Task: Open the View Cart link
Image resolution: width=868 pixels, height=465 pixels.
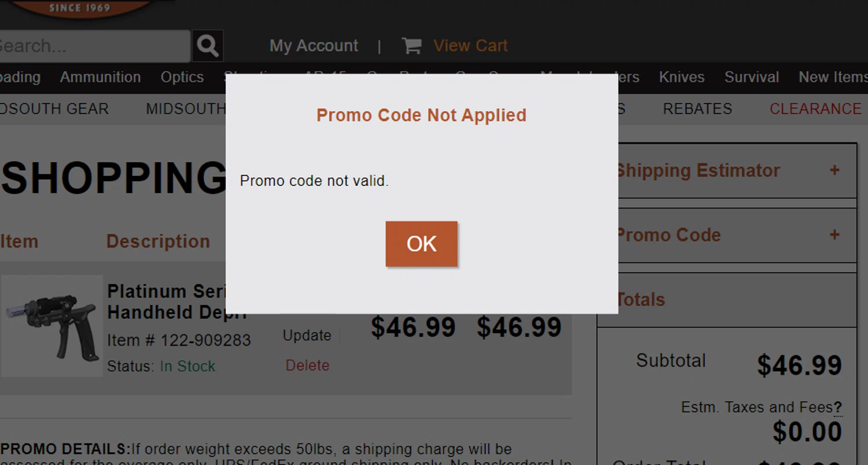Action: click(x=470, y=46)
